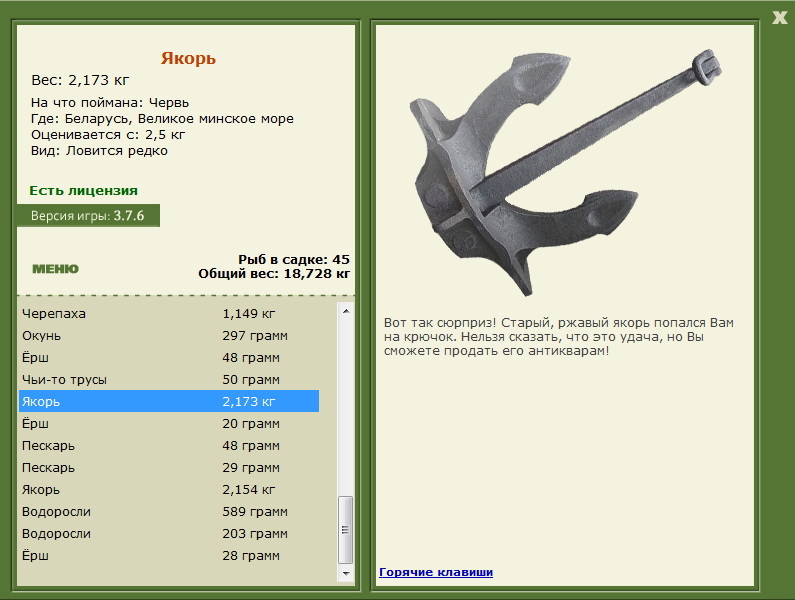The image size is (795, 600).
Task: Click the scrollbar down arrow
Action: pos(346,574)
